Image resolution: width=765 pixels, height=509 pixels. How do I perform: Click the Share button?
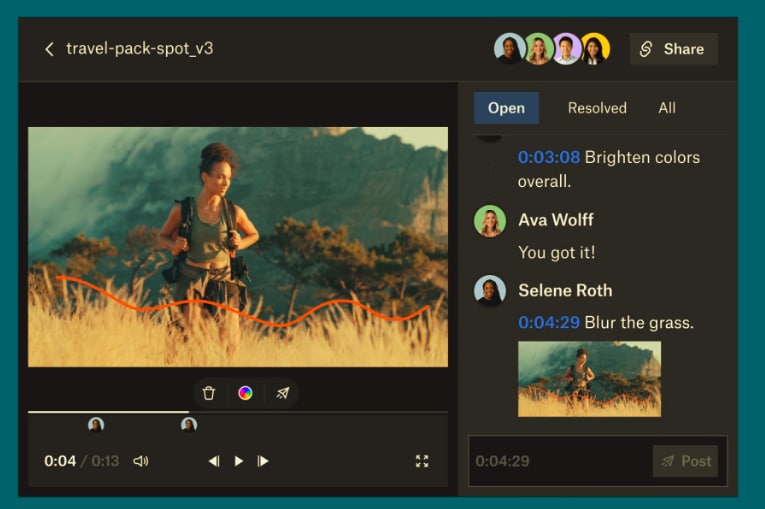click(x=673, y=49)
